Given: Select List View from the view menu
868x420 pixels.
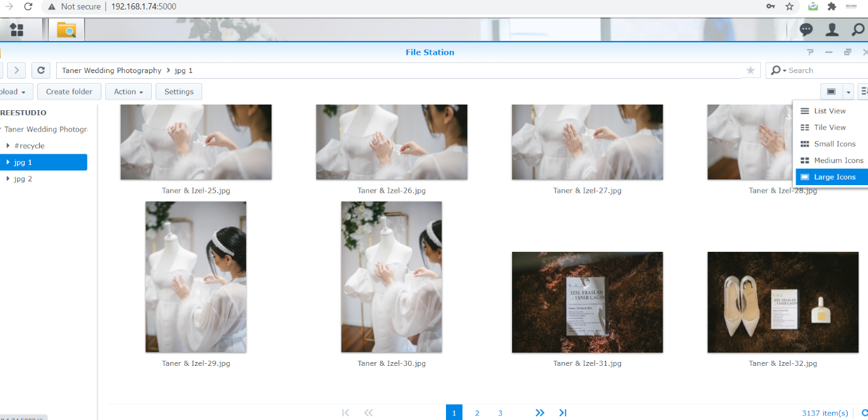Looking at the screenshot, I should (x=829, y=111).
